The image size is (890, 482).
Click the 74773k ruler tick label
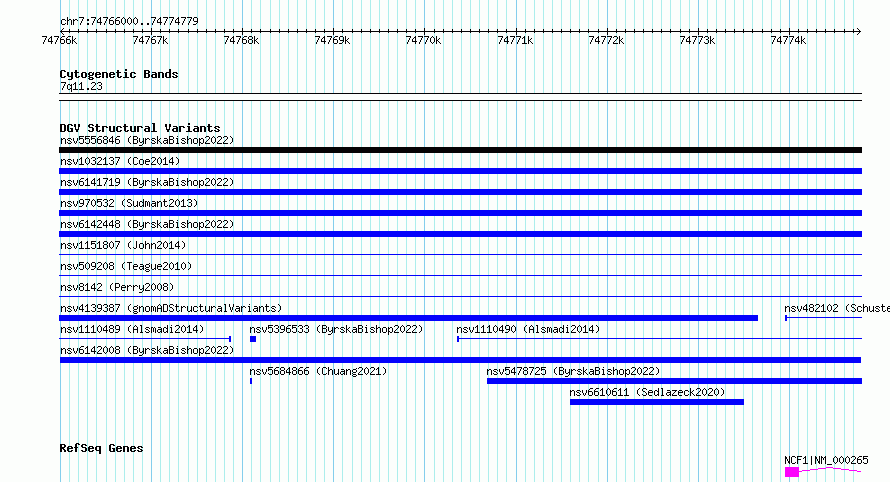click(x=697, y=40)
